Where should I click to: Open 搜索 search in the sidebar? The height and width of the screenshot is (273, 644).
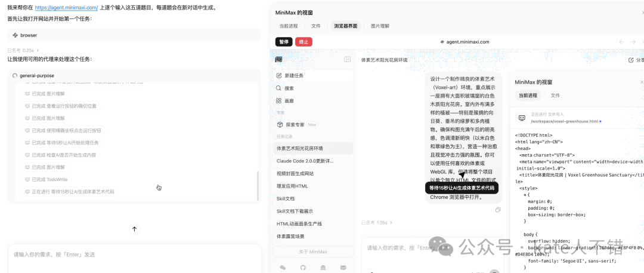(x=279, y=88)
